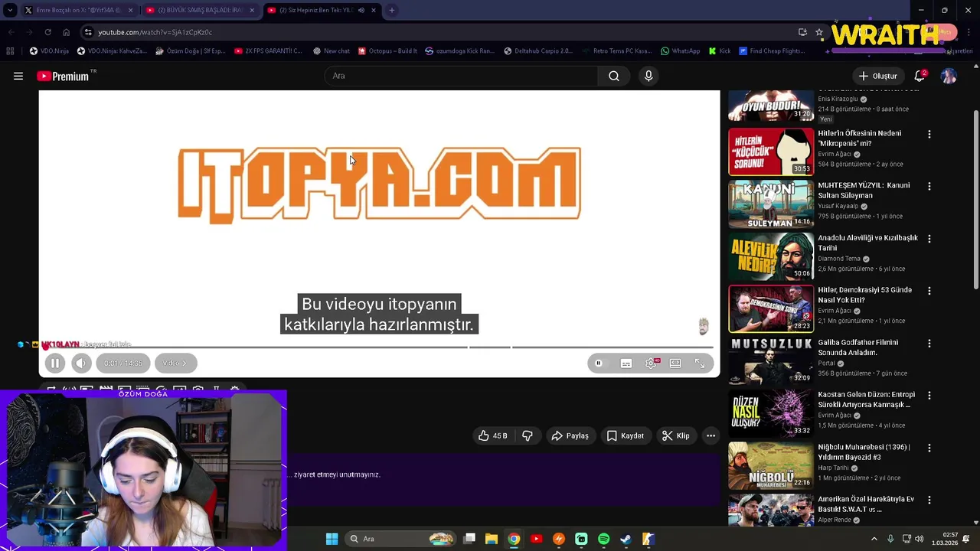Start voice search with microphone icon
Screen dimensions: 980x551
point(648,76)
